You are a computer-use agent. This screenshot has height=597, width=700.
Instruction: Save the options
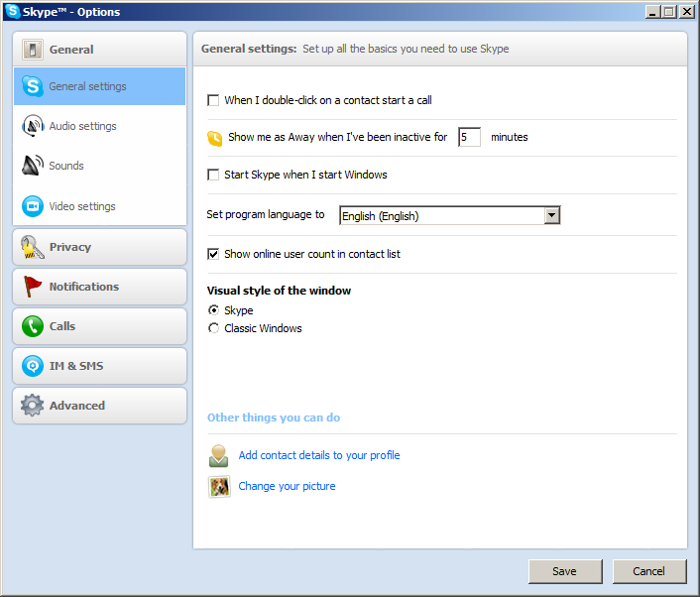(565, 571)
